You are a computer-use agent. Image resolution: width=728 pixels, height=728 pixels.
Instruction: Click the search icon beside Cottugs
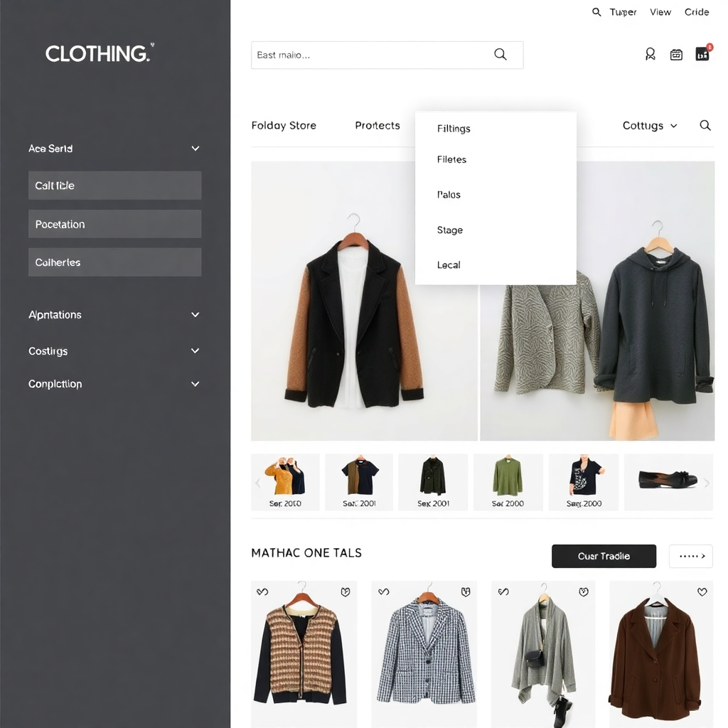tap(705, 125)
